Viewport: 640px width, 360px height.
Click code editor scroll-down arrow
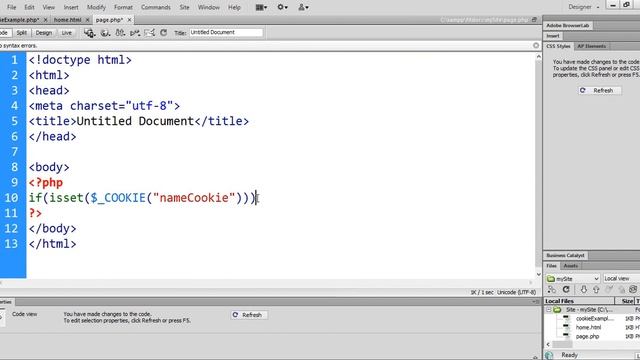(538, 274)
